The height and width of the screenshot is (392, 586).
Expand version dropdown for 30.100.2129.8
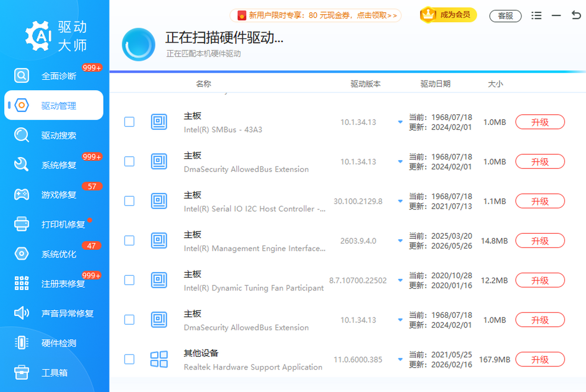(400, 202)
